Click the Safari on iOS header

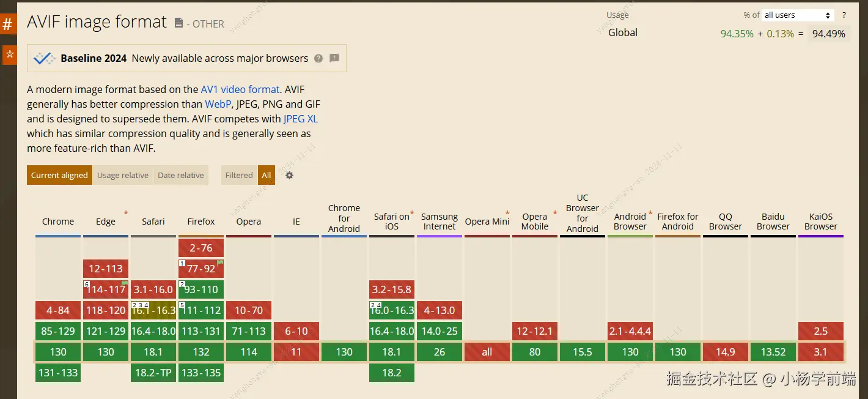[392, 222]
